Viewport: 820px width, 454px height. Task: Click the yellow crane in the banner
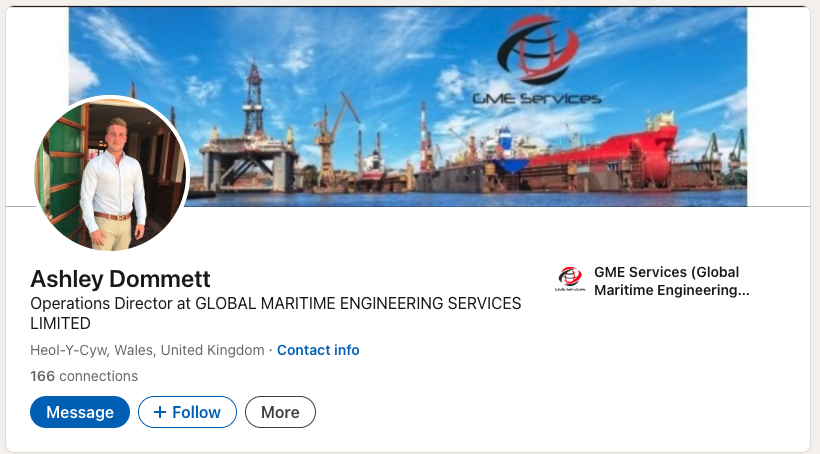tap(333, 139)
